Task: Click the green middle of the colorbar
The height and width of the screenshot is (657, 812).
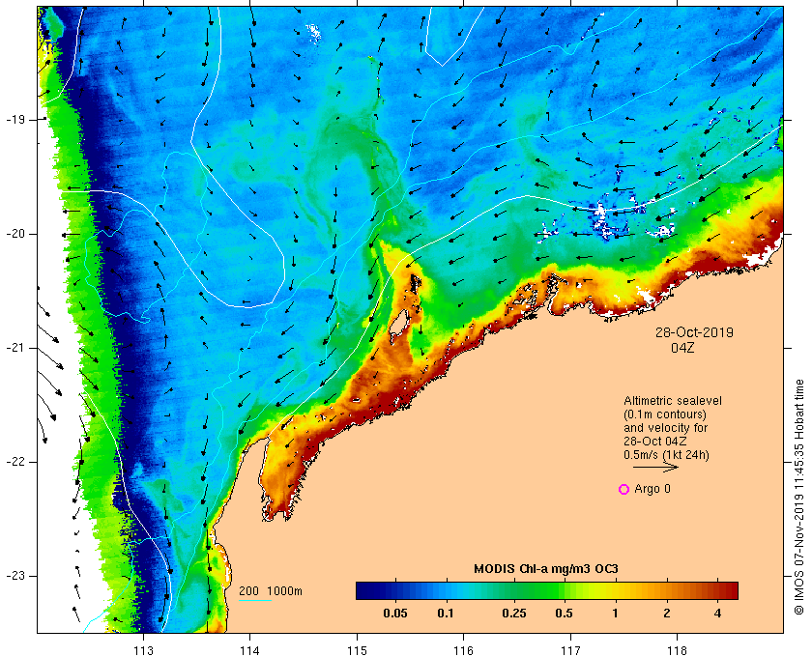Action: click(x=547, y=590)
